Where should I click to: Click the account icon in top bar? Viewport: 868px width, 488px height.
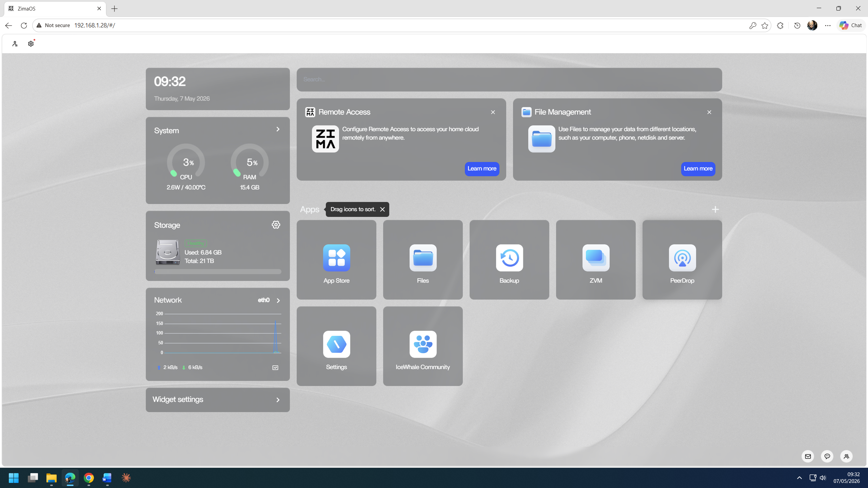[15, 44]
